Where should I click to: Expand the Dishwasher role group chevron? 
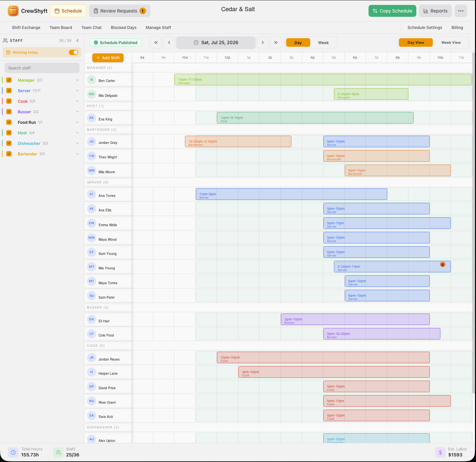coord(77,143)
